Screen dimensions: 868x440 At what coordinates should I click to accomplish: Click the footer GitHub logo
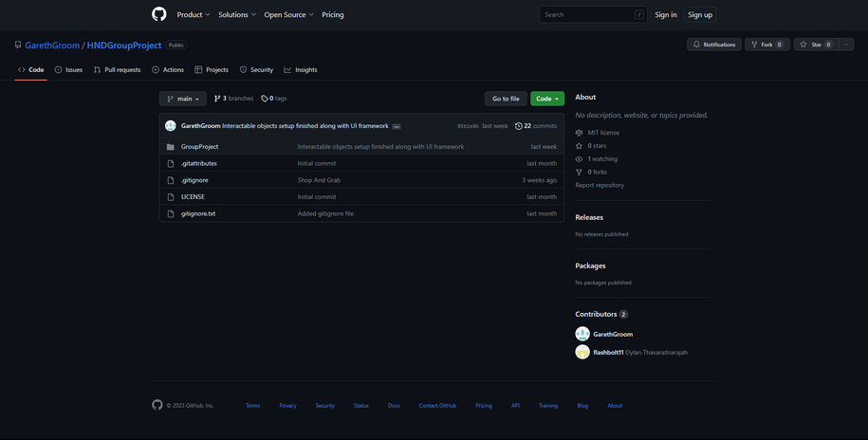pos(157,405)
